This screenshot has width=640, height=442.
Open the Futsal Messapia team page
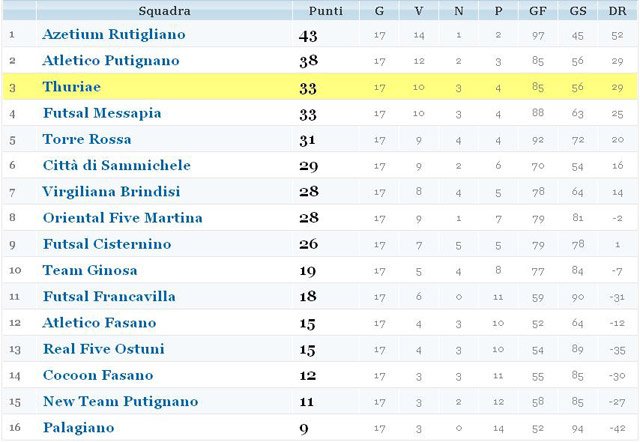click(102, 113)
